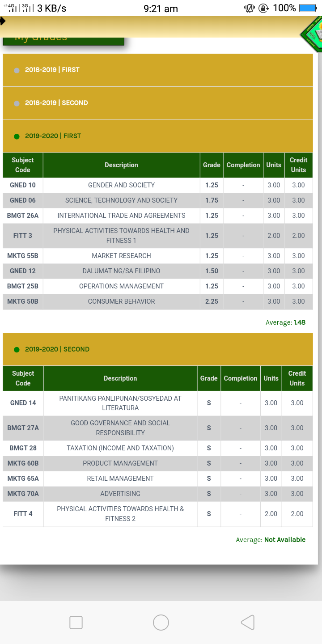322x644 pixels.
Task: Tap the black arrow at header's left edge
Action: point(2,21)
